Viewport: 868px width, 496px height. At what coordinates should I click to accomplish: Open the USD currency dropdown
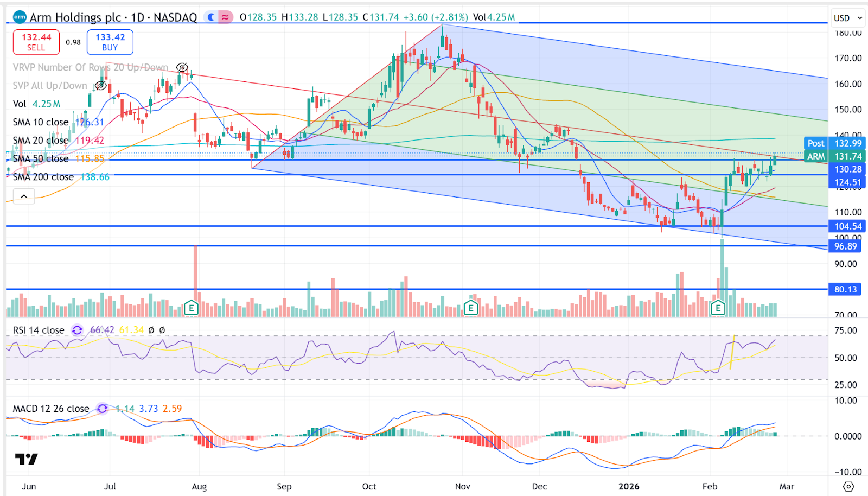pos(848,18)
